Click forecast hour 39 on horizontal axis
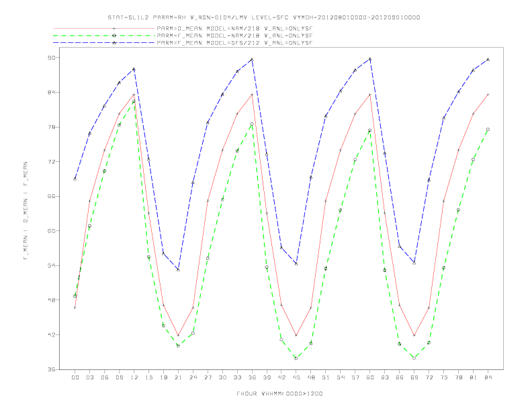The width and height of the screenshot is (532, 411). coord(267,377)
